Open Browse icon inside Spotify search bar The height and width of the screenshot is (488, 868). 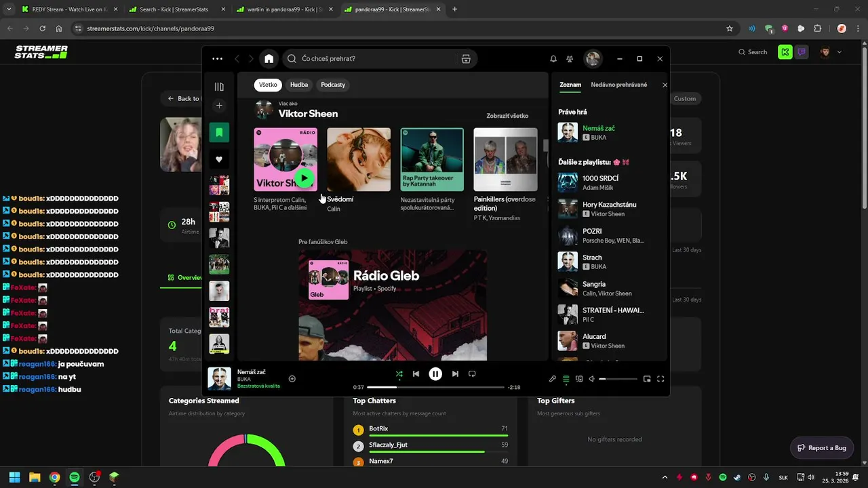coord(466,59)
